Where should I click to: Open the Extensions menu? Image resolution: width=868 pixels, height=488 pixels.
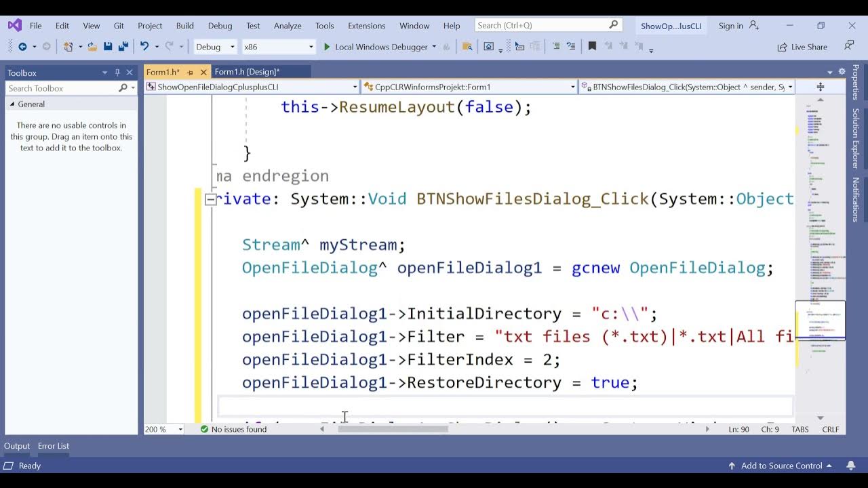pyautogui.click(x=367, y=26)
